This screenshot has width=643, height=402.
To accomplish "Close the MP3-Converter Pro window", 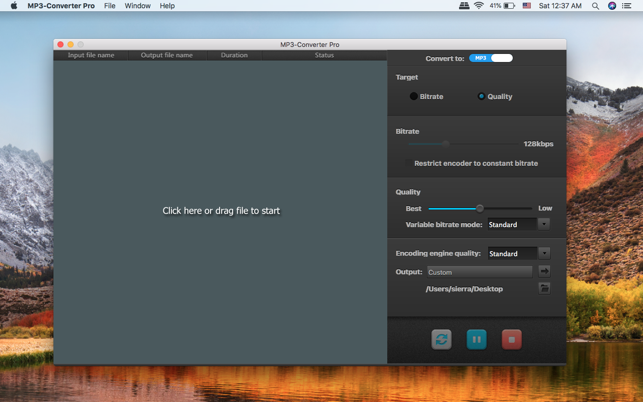I will tap(61, 44).
